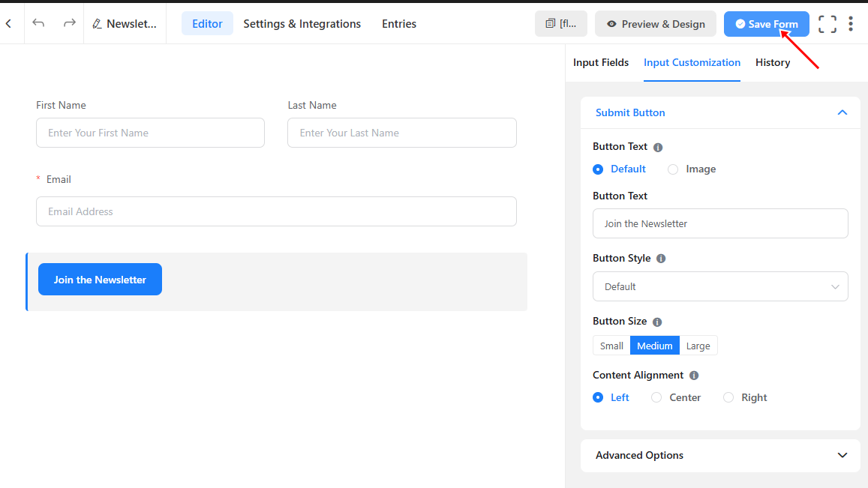868x488 pixels.
Task: Click the Newslet... form title
Action: point(132,24)
